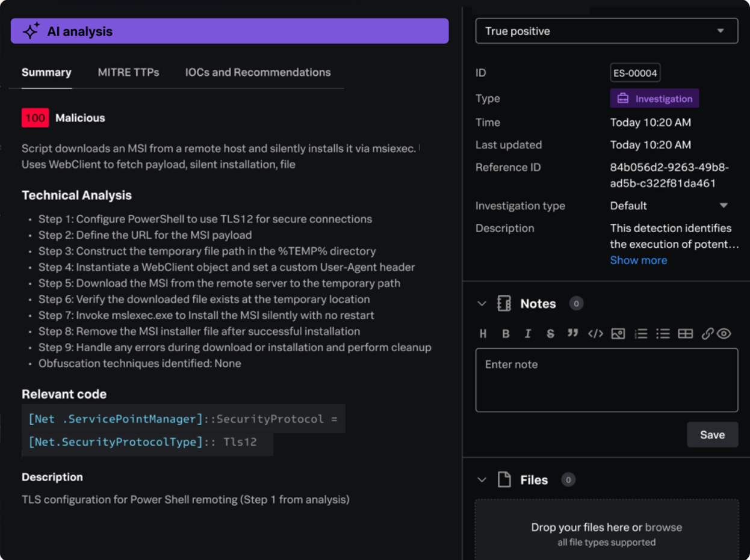The image size is (750, 560).
Task: Open the IOCs and Recommendations tab
Action: [258, 72]
